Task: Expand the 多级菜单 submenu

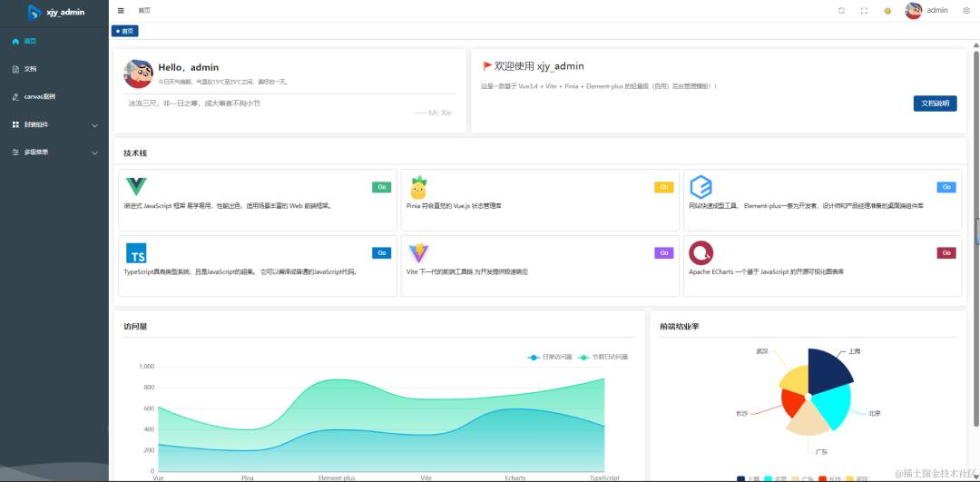Action: point(54,152)
